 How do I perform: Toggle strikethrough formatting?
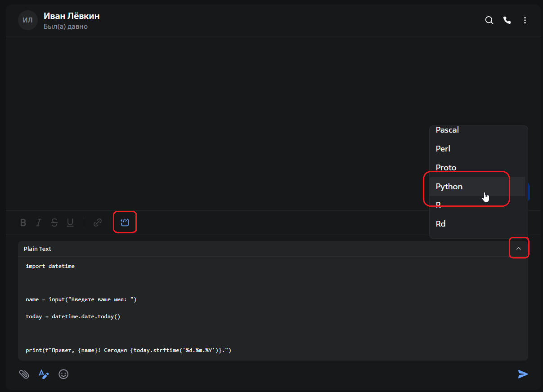[54, 222]
